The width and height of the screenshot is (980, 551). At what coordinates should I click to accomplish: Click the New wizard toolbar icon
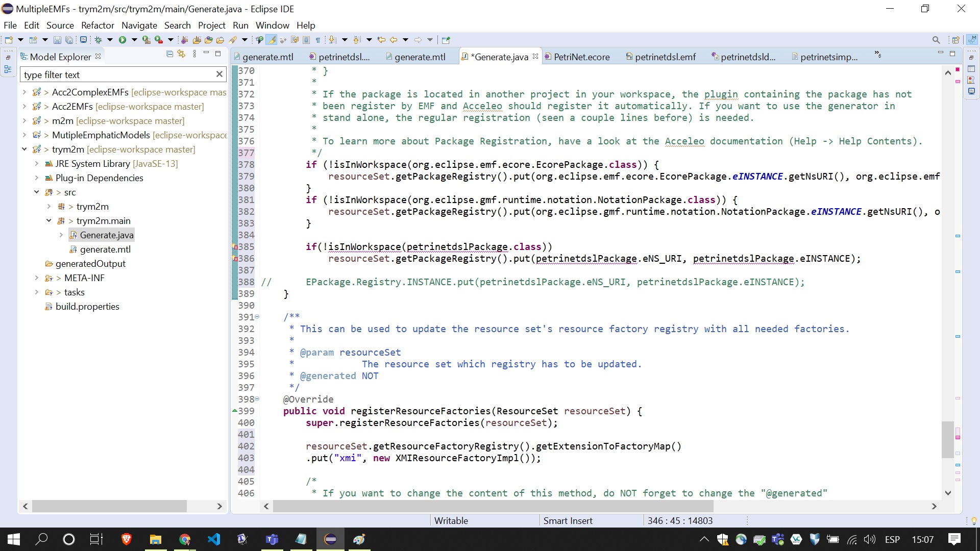click(9, 40)
